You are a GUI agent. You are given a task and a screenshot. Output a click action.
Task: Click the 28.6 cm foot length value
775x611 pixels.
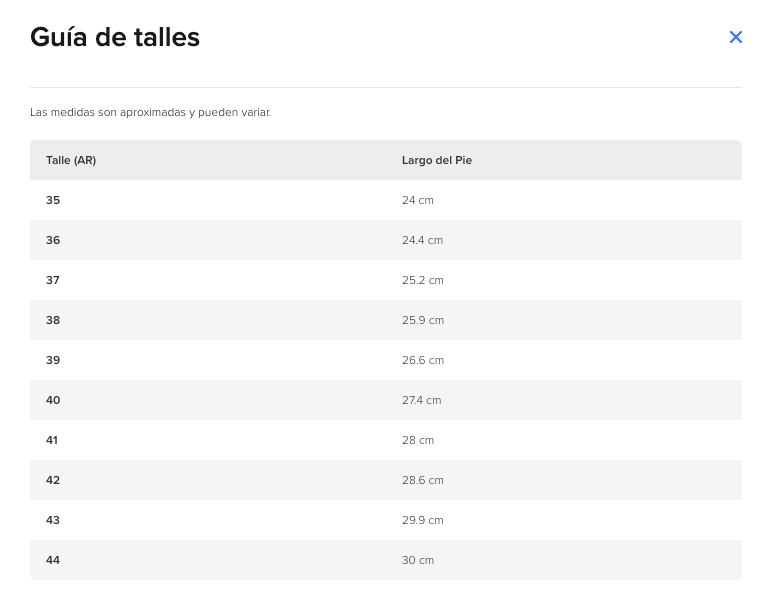423,480
